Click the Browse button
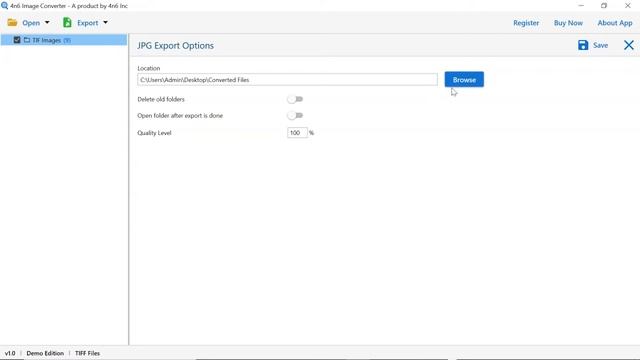 click(464, 80)
